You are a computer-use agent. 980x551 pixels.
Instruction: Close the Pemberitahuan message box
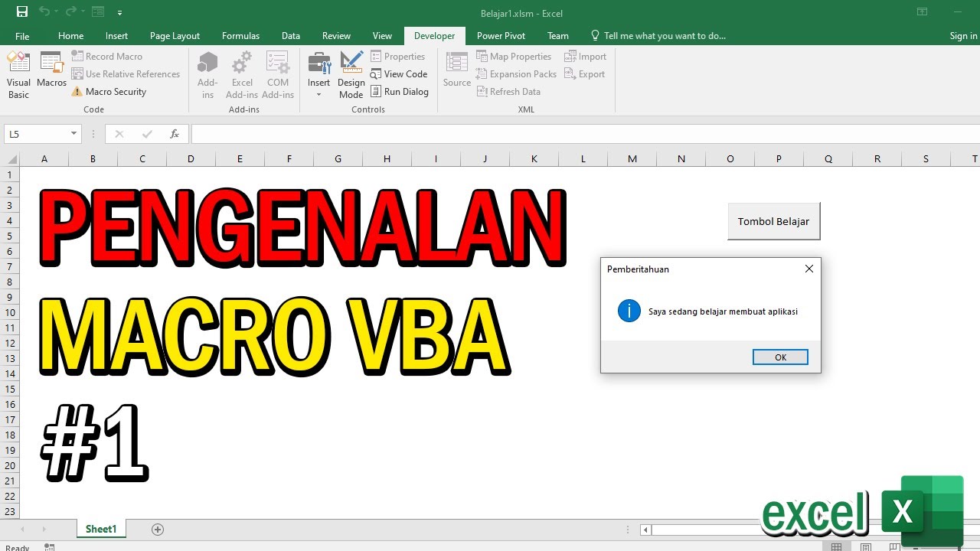[x=809, y=269]
